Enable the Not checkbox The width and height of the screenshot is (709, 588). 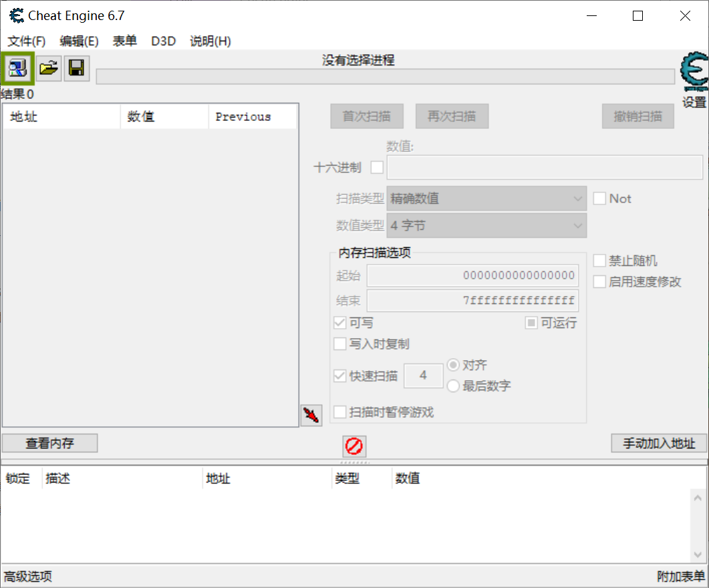(599, 198)
